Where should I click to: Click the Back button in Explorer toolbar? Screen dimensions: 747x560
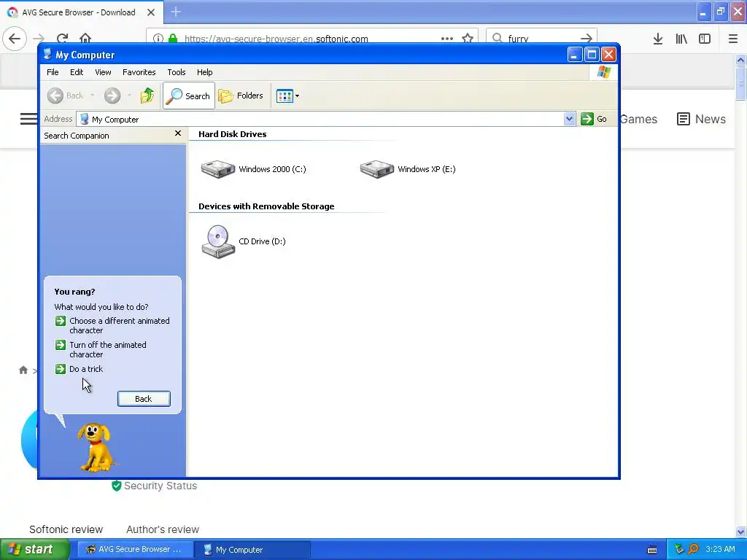pos(66,96)
